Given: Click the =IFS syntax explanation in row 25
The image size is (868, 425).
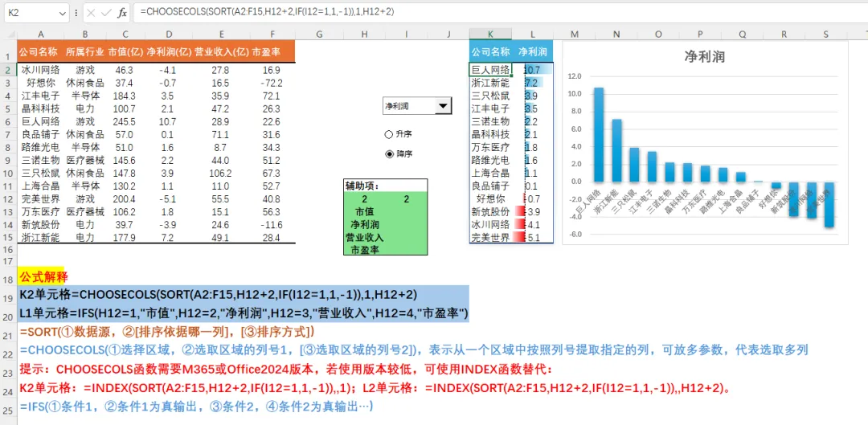Looking at the screenshot, I should point(197,407).
